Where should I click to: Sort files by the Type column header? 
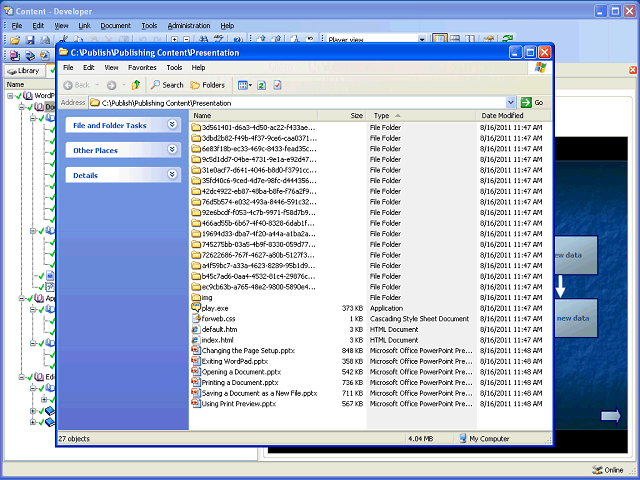click(421, 116)
